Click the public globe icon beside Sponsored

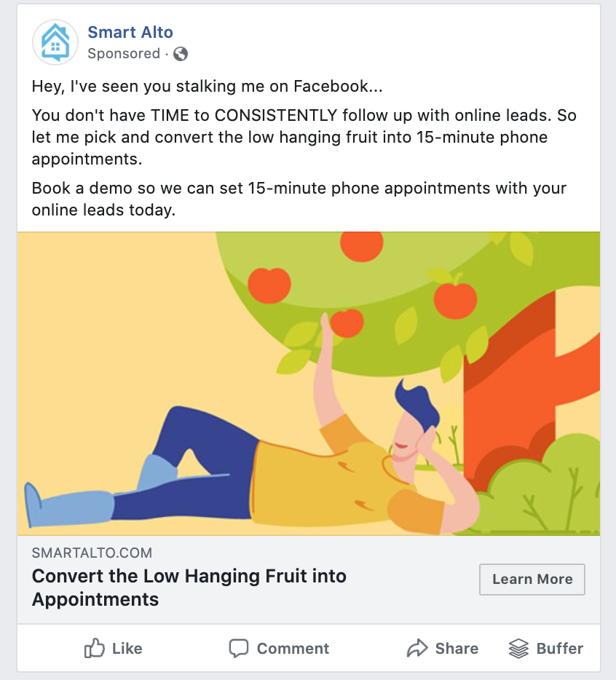click(181, 54)
